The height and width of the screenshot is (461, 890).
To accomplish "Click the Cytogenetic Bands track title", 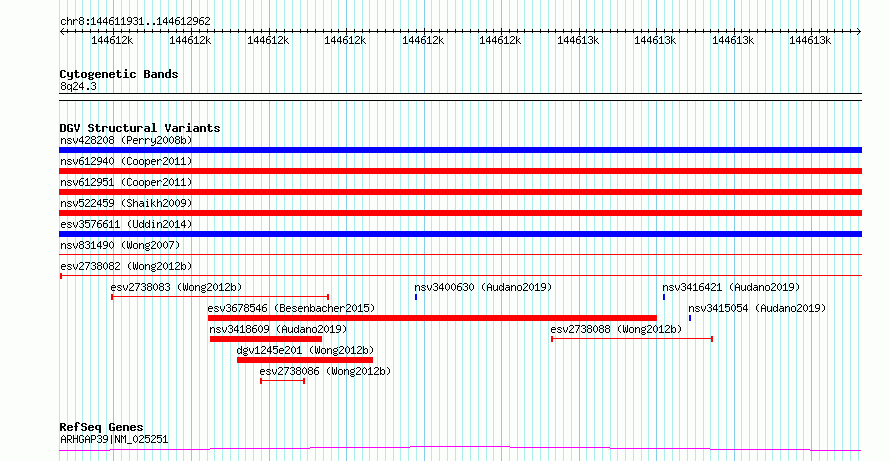I will click(119, 74).
